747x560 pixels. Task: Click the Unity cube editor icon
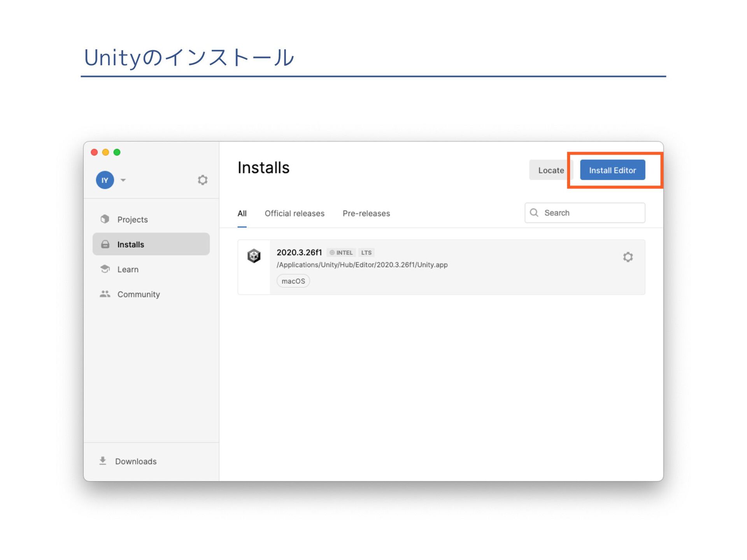click(x=254, y=256)
